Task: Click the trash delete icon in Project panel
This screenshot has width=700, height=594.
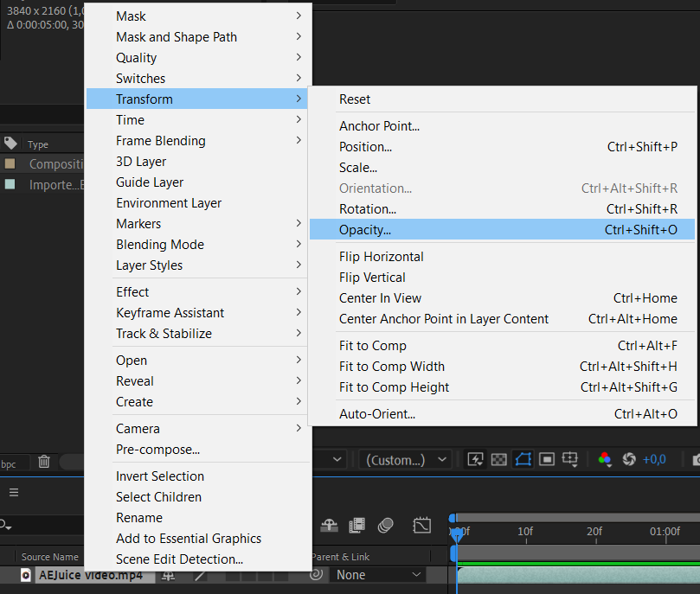Action: [44, 462]
